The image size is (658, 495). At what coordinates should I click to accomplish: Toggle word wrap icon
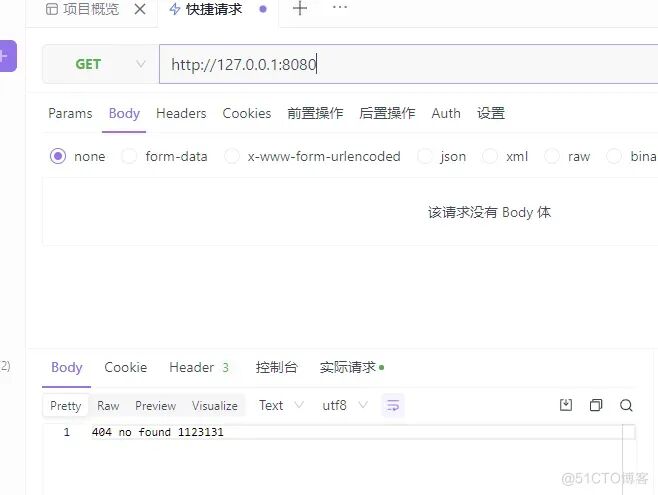pyautogui.click(x=393, y=405)
